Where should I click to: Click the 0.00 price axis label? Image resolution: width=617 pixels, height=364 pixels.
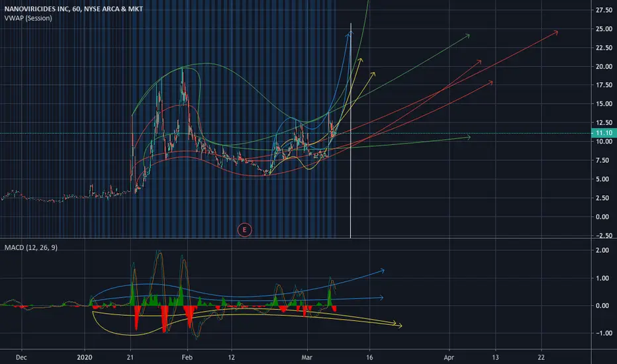click(x=604, y=217)
